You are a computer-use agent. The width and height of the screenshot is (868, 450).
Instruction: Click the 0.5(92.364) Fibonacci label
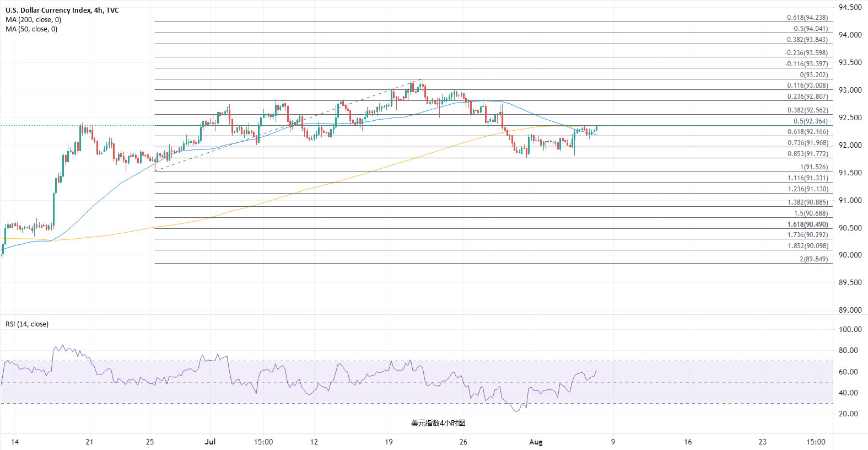click(811, 121)
